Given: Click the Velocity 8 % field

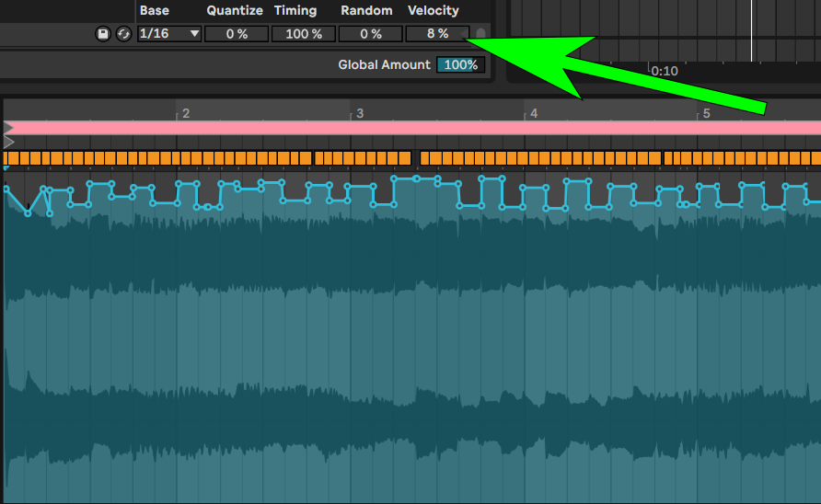Looking at the screenshot, I should pos(437,34).
